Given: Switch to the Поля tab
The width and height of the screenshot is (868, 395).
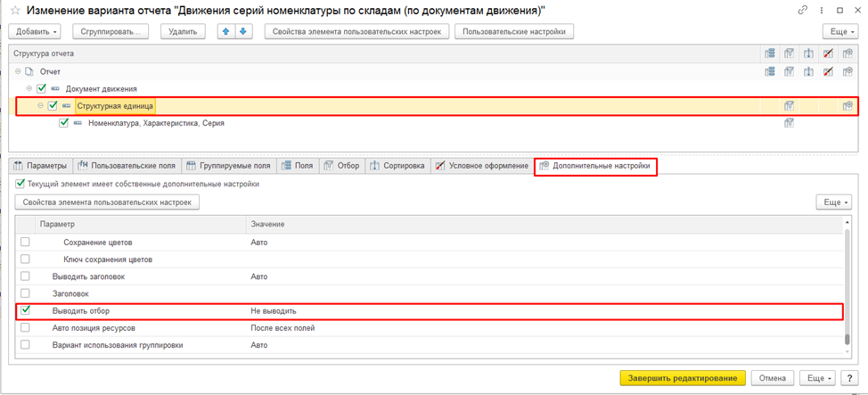Looking at the screenshot, I should 298,166.
